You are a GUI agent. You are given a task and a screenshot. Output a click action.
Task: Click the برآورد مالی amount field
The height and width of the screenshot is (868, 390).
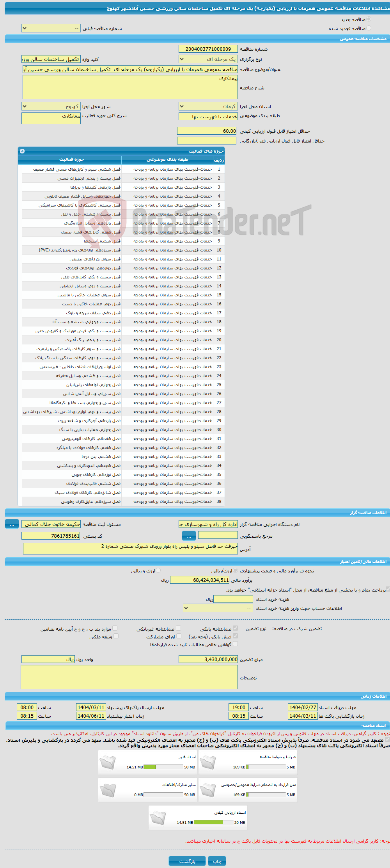tap(200, 580)
